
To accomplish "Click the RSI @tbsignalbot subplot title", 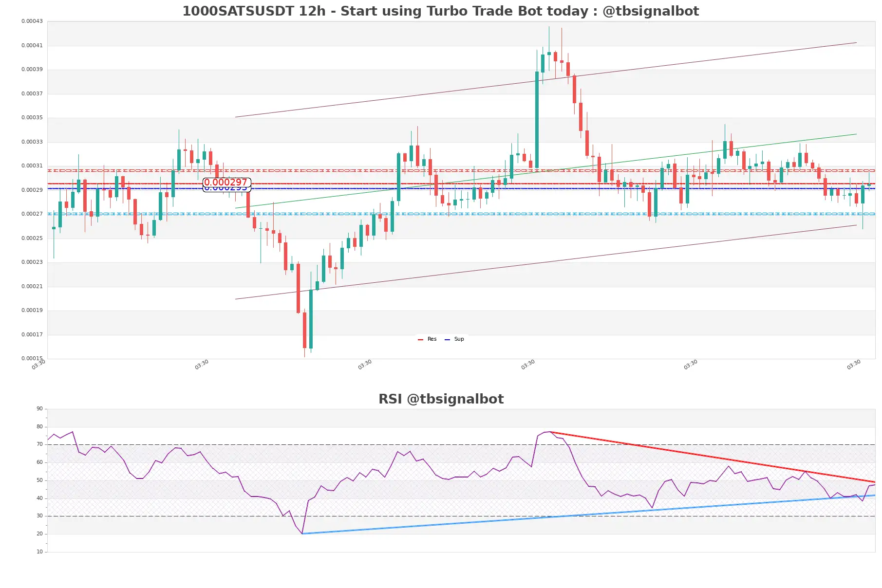I will click(x=441, y=399).
